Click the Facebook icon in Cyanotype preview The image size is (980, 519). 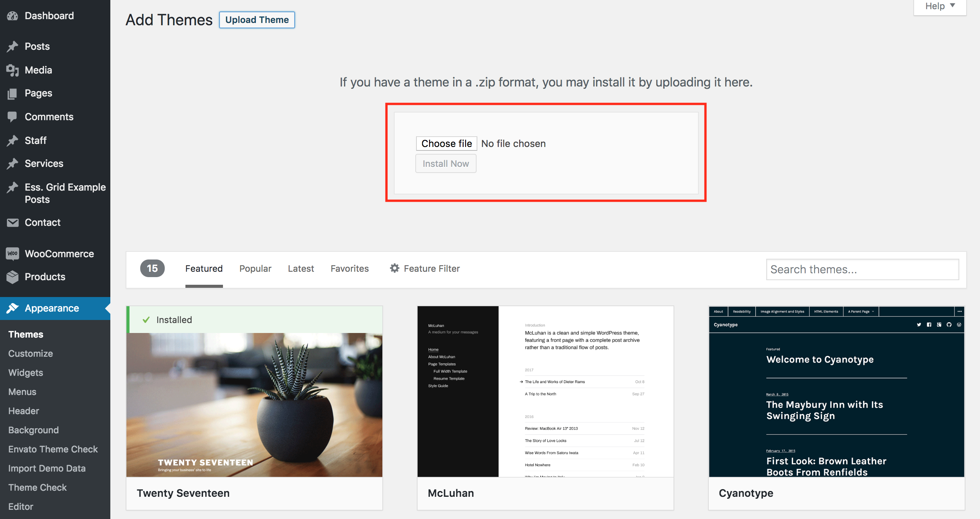click(929, 325)
